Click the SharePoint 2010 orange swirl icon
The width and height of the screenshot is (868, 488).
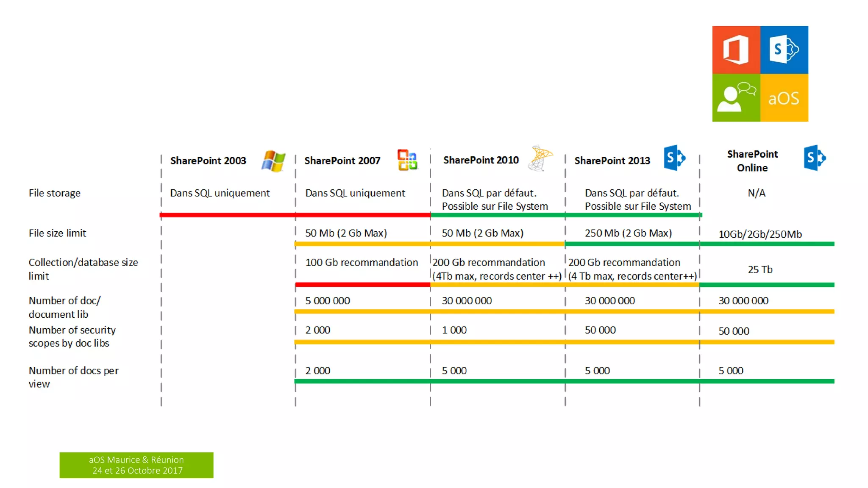[x=540, y=158]
